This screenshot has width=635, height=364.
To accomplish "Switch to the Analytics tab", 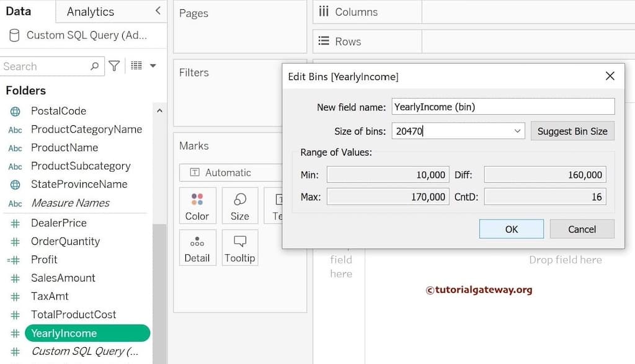I will pos(91,11).
